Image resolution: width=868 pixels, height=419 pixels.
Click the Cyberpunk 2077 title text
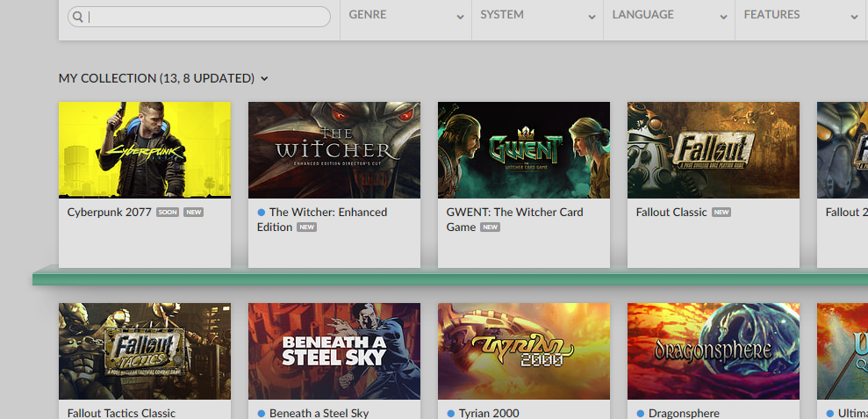click(x=109, y=213)
